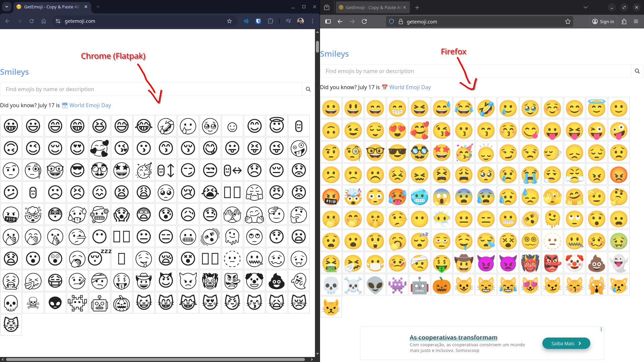The width and height of the screenshot is (644, 362).
Task: Open the Bitwarden shield extension in Chrome
Action: click(258, 21)
